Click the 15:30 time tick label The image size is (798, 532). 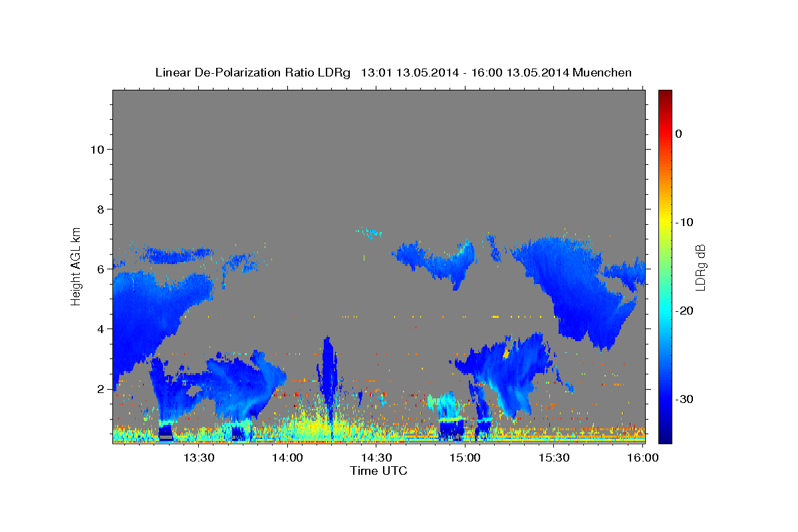(553, 458)
